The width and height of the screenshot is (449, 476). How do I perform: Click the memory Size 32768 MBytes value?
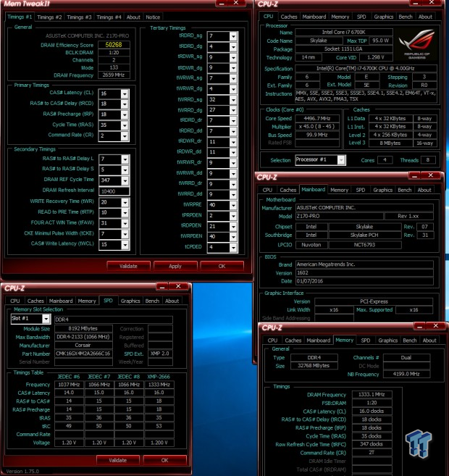click(x=314, y=366)
